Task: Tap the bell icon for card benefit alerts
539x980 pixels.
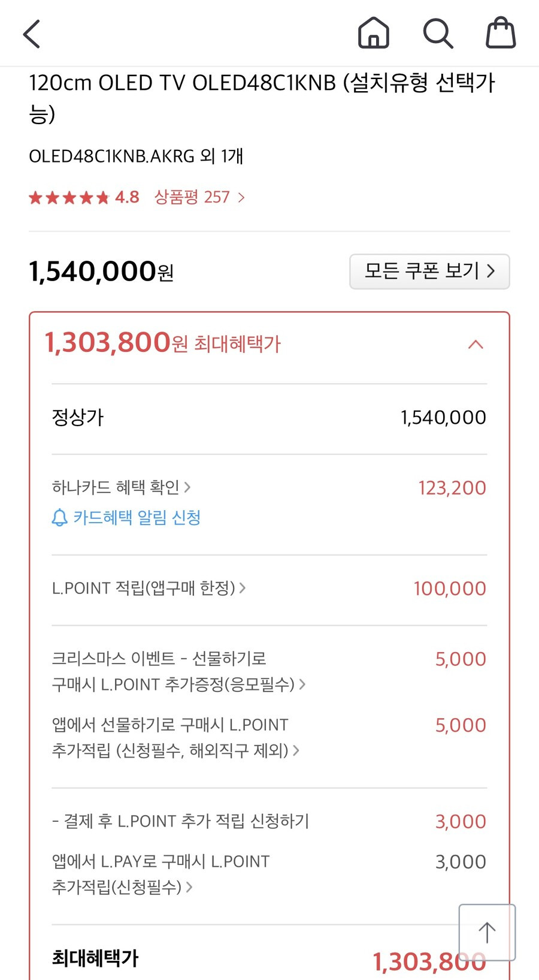Action: coord(59,517)
